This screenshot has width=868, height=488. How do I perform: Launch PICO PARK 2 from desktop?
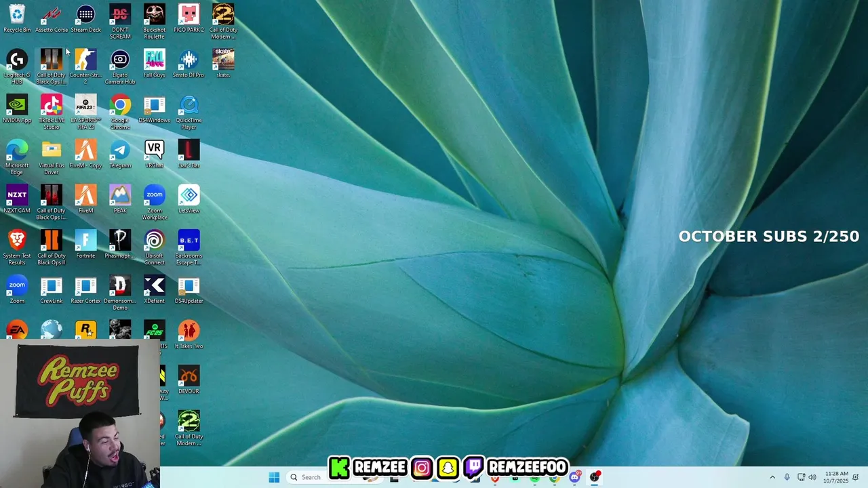click(x=189, y=19)
